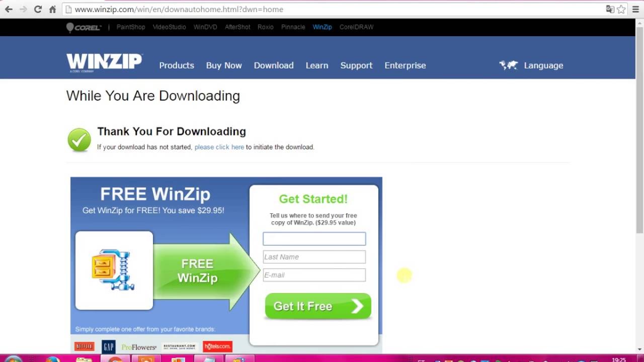
Task: Click the page scrollbar up arrow
Action: (639, 23)
